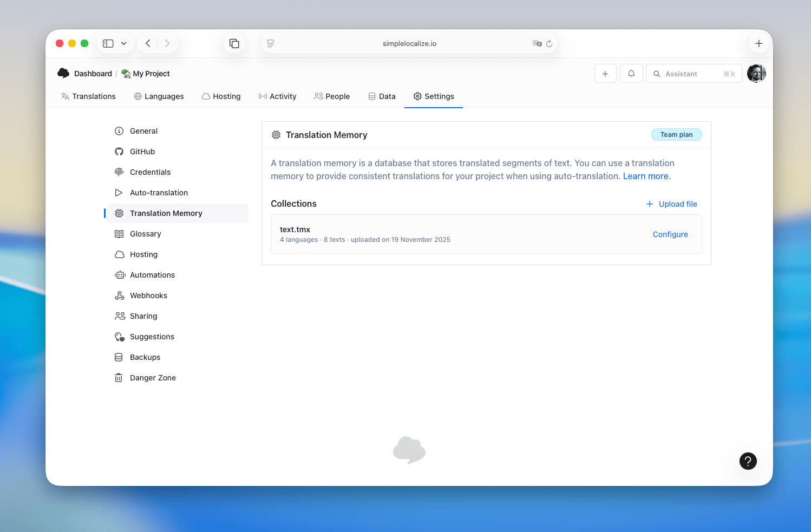Switch to the Translations tab
Image resolution: width=811 pixels, height=532 pixels.
88,96
